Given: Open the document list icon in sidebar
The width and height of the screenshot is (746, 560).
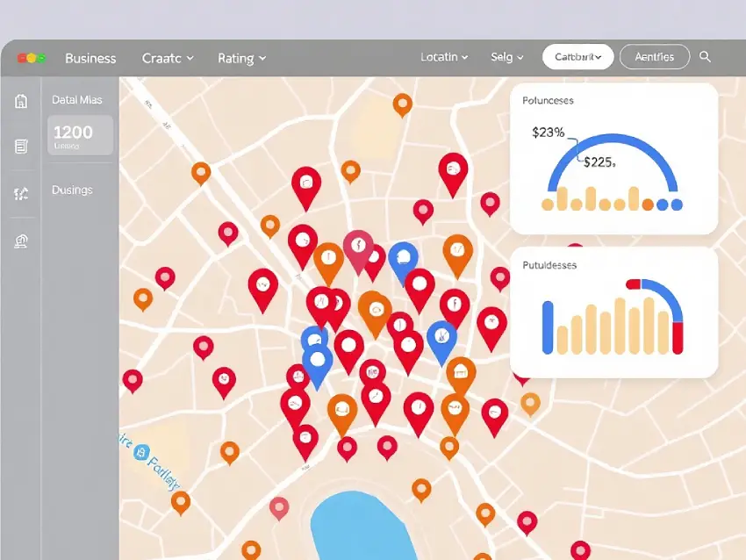Looking at the screenshot, I should (21, 147).
